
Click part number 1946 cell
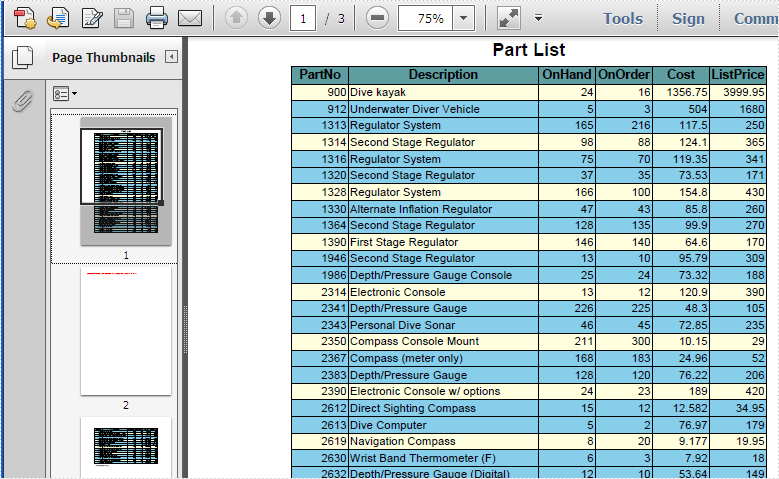click(x=320, y=258)
